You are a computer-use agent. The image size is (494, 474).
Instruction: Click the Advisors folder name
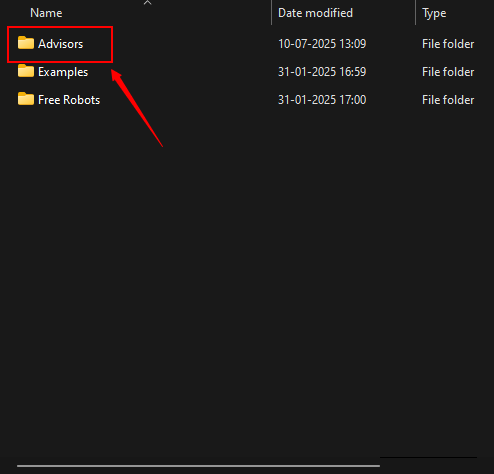coord(61,44)
